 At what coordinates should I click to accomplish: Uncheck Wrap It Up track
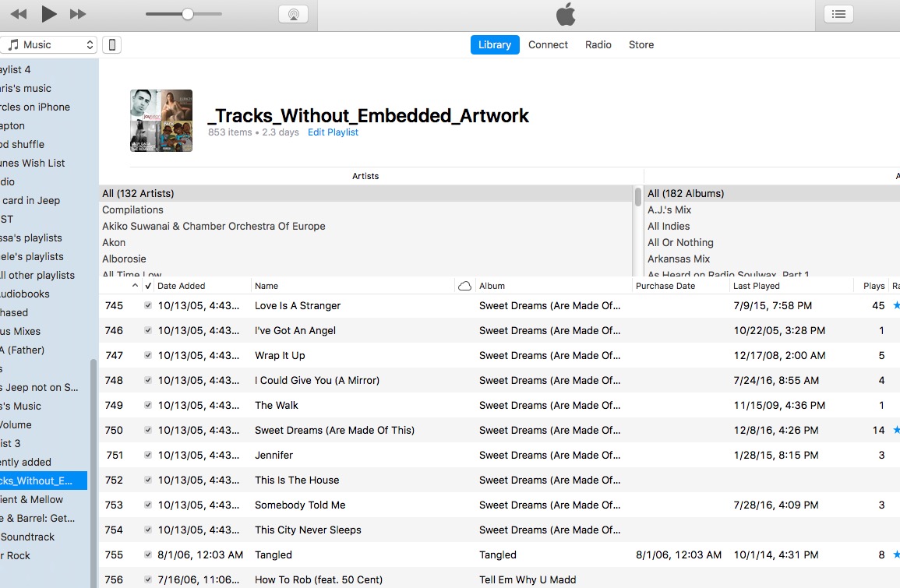pos(148,355)
